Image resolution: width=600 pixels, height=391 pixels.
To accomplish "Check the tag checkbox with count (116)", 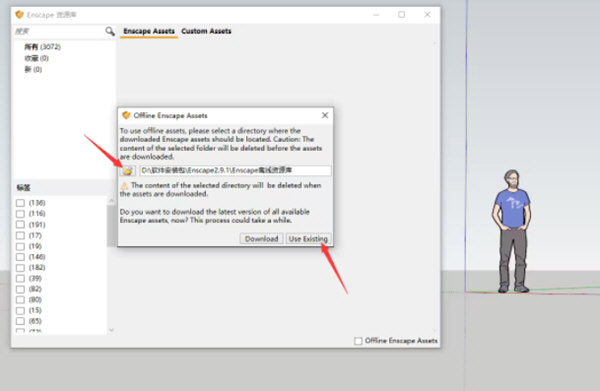I will click(20, 213).
